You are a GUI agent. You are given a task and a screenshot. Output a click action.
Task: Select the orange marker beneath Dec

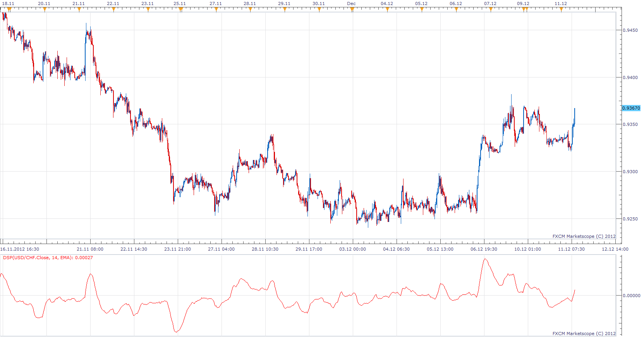pos(352,9)
